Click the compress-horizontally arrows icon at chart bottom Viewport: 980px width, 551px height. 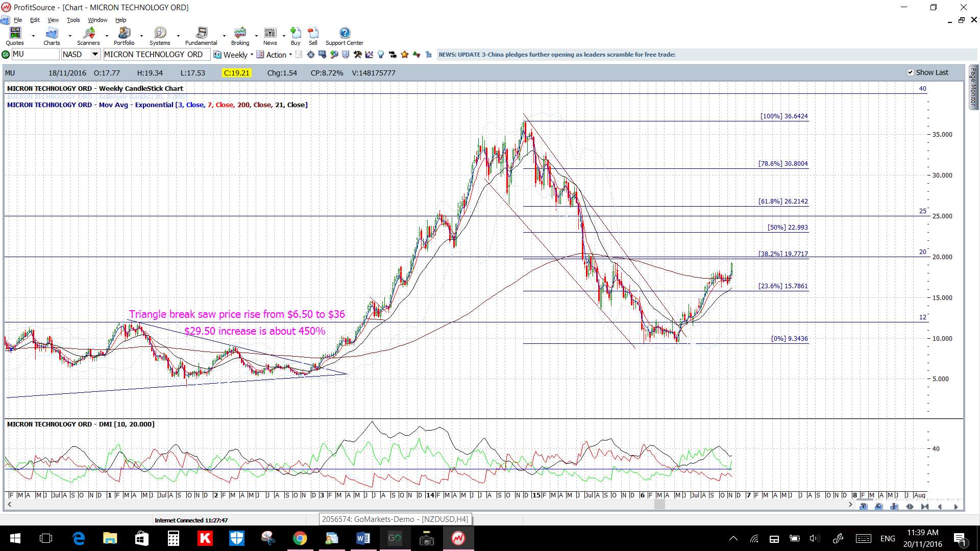925,507
